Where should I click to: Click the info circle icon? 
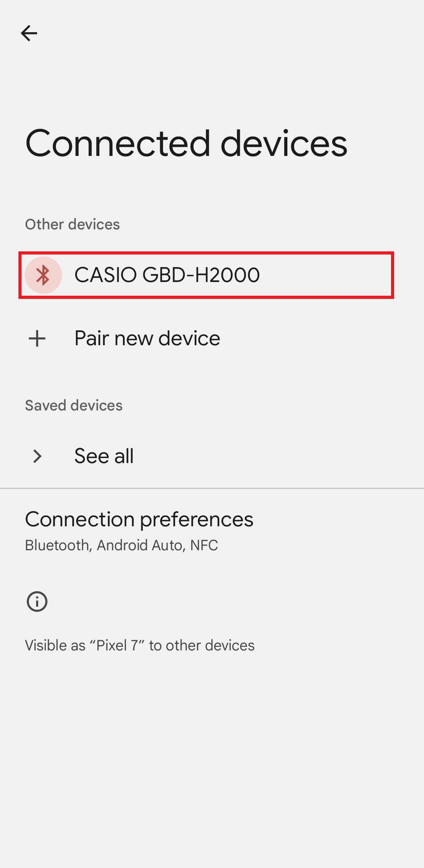(37, 601)
